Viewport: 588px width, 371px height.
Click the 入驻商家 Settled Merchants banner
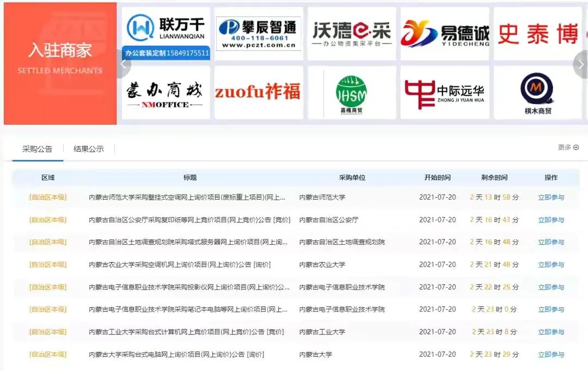[x=60, y=63]
